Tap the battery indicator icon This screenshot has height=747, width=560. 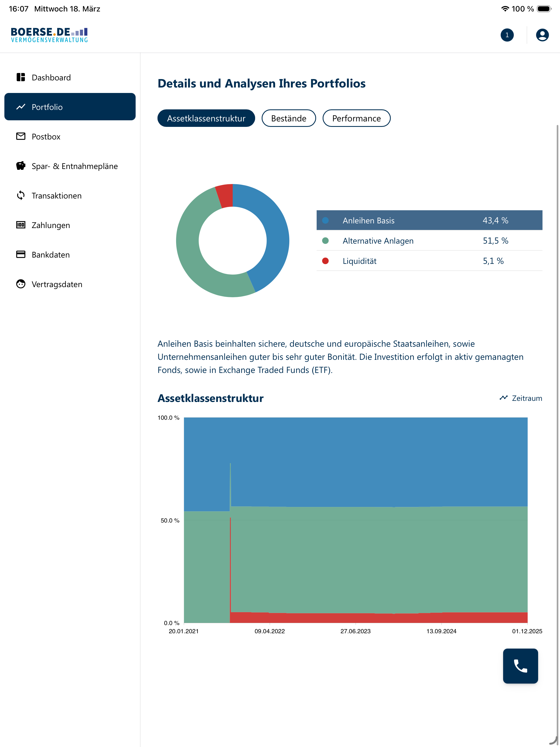pos(544,9)
